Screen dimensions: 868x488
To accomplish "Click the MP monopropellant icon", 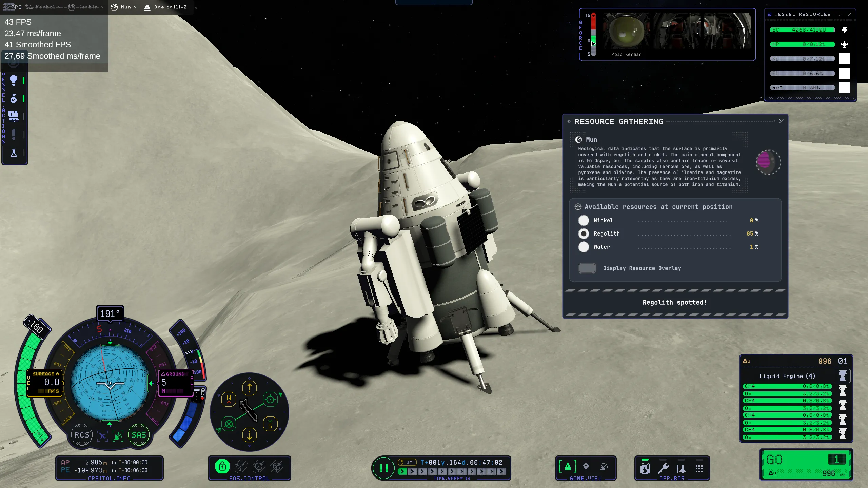I will point(844,44).
